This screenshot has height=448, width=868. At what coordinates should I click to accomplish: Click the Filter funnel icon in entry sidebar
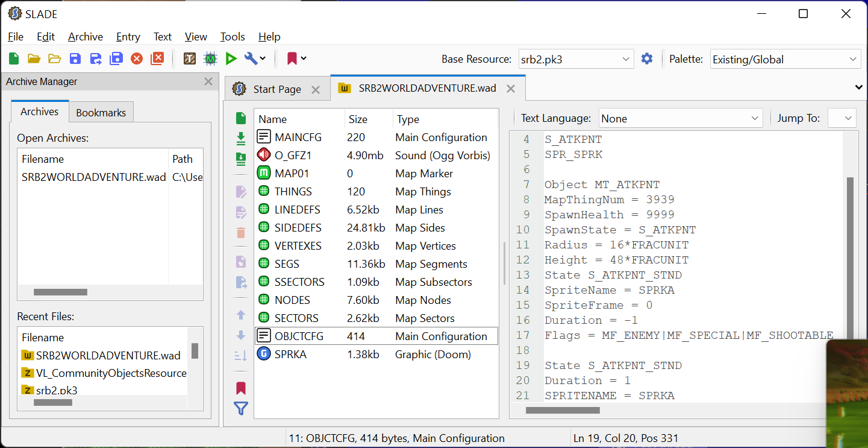click(241, 409)
